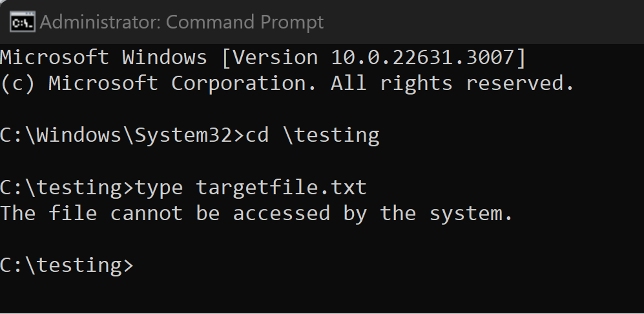Click the Command Prompt icon in title bar
The width and height of the screenshot is (644, 314).
(22, 22)
